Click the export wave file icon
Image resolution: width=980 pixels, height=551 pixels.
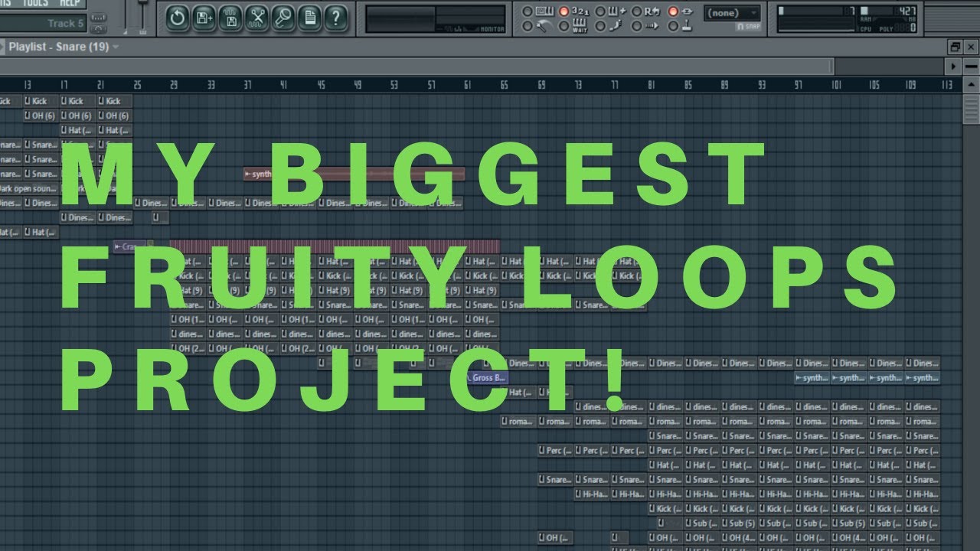coord(230,18)
